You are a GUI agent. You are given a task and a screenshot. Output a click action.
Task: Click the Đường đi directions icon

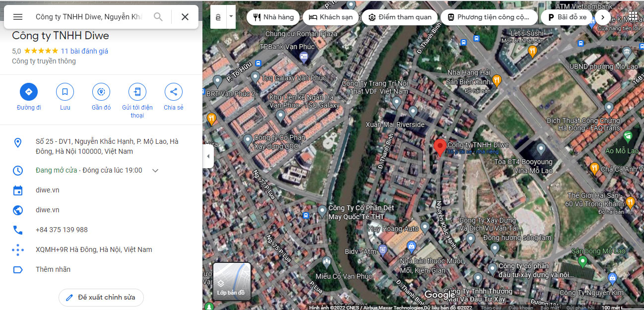(28, 92)
